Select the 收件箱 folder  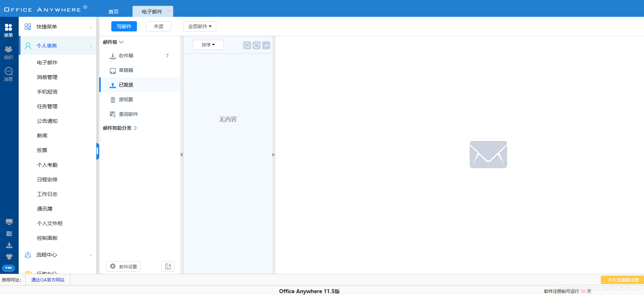tap(140, 56)
